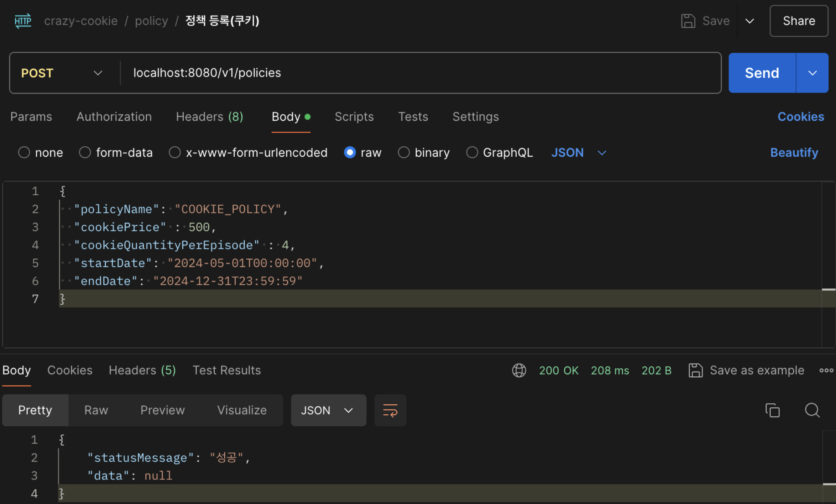Toggle word wrap in response viewer
Screen dimensions: 836x504
[390, 410]
